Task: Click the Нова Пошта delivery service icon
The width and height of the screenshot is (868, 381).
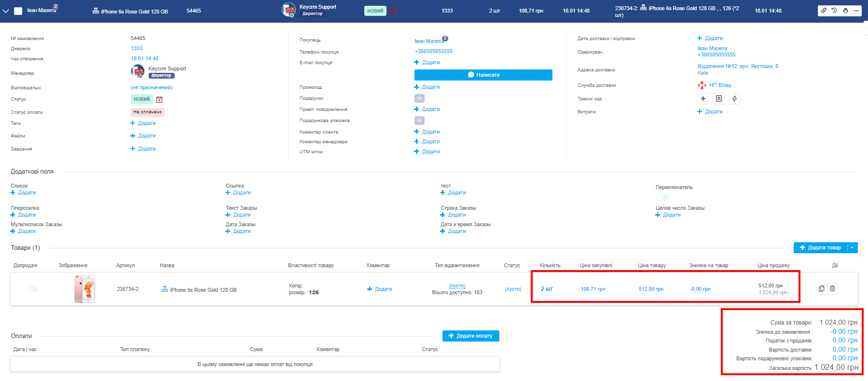Action: [x=702, y=85]
